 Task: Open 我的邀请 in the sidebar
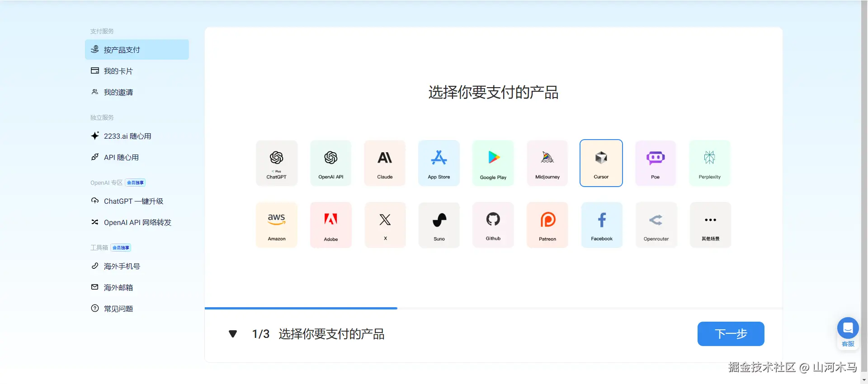(x=137, y=92)
